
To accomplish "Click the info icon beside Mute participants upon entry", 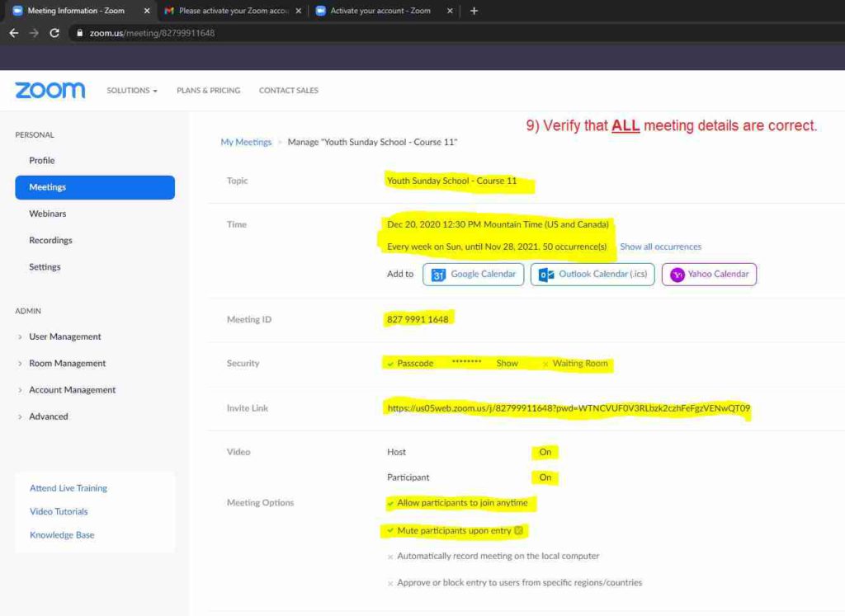I will (518, 530).
